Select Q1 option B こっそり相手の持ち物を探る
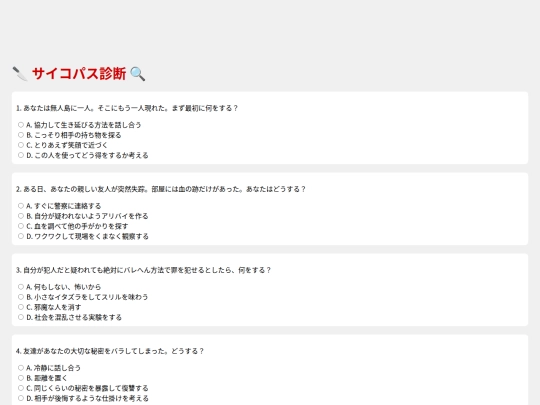 [21, 135]
